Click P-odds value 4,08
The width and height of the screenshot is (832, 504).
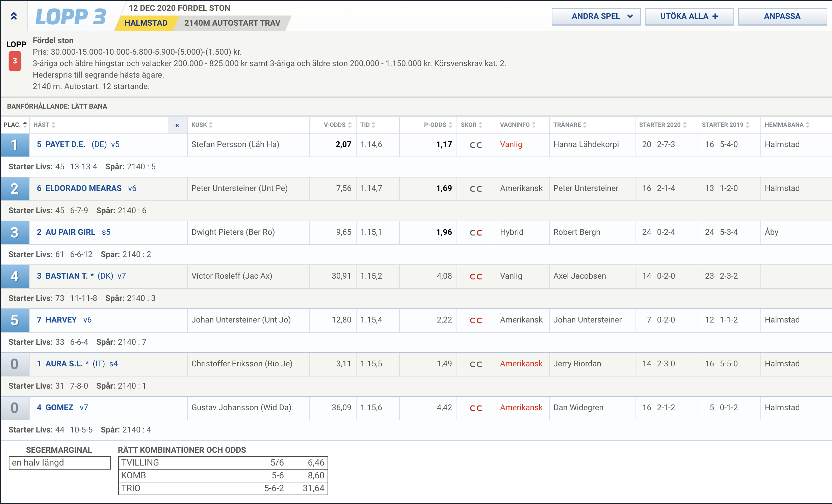coord(444,276)
